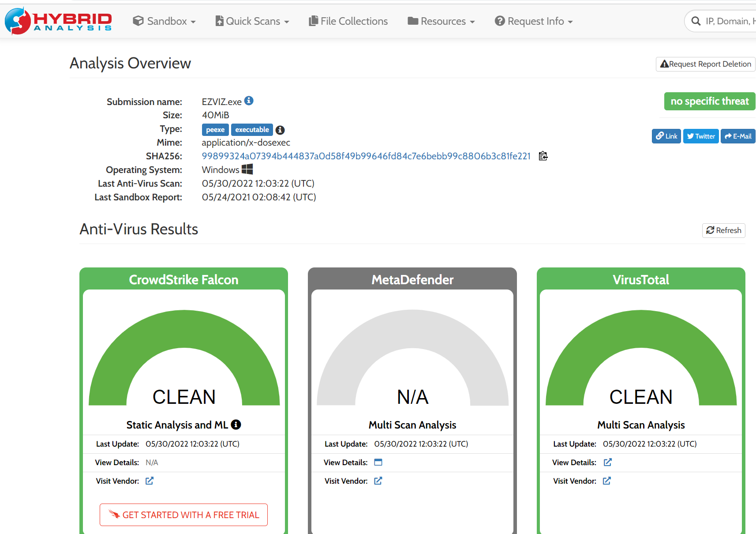This screenshot has width=756, height=534.
Task: Open VirusTotal Visit Vendor external link
Action: point(607,481)
